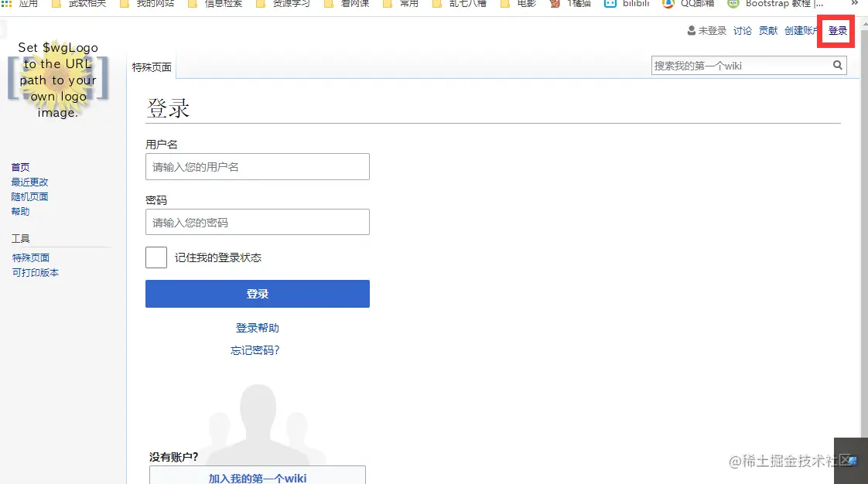Open the 乱七八糟 bookmarks folder
The height and width of the screenshot is (484, 868).
(460, 3)
